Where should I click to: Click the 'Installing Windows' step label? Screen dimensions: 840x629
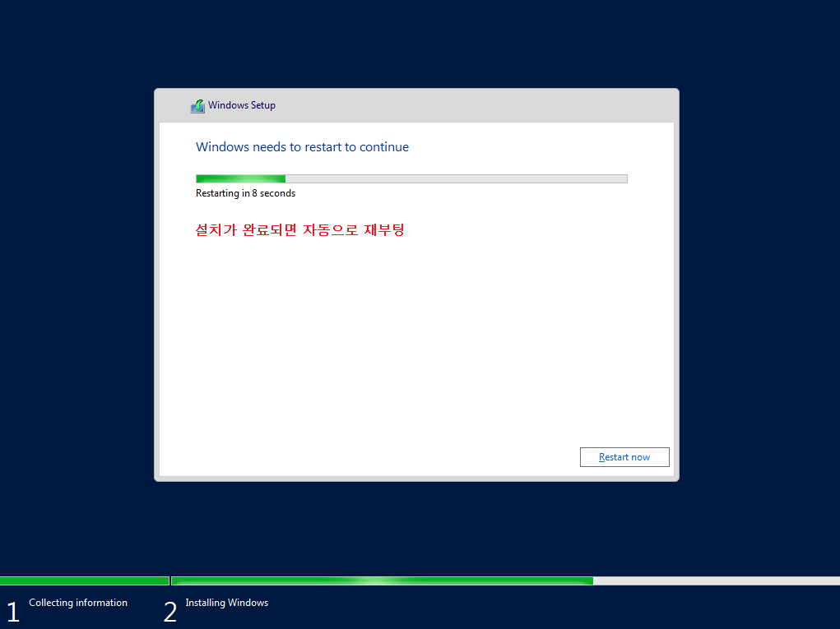click(226, 603)
